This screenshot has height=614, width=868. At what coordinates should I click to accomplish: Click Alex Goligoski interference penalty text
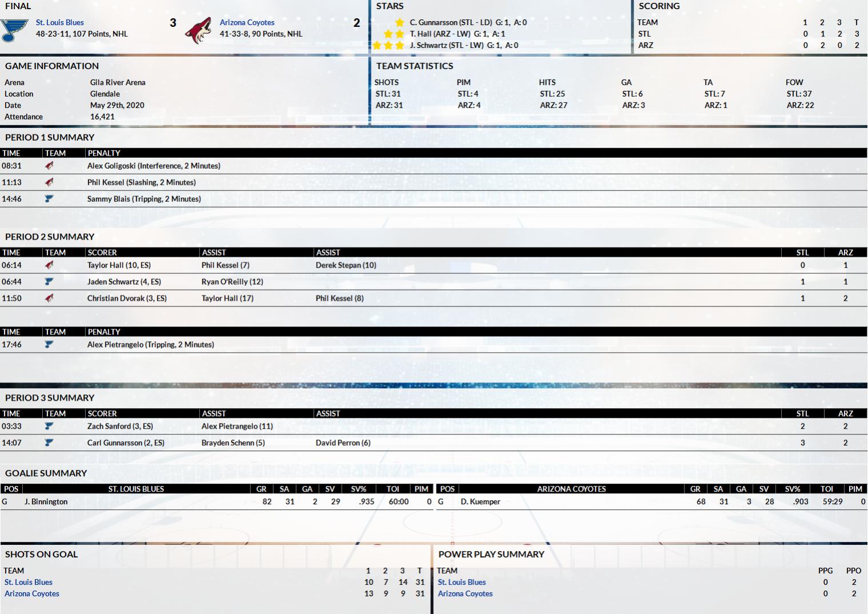[x=154, y=166]
